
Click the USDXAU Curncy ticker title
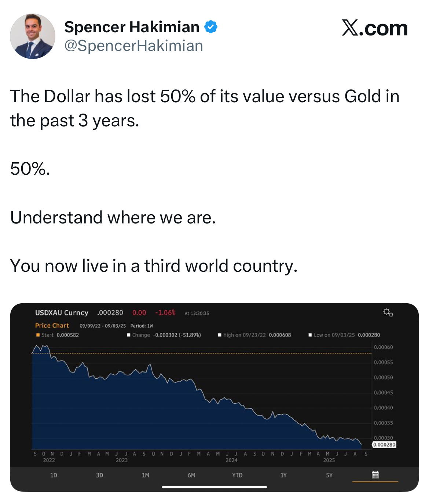[62, 313]
